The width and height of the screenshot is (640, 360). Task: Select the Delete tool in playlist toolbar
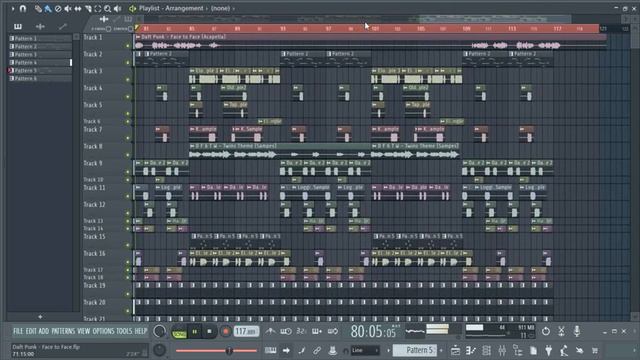coord(58,8)
